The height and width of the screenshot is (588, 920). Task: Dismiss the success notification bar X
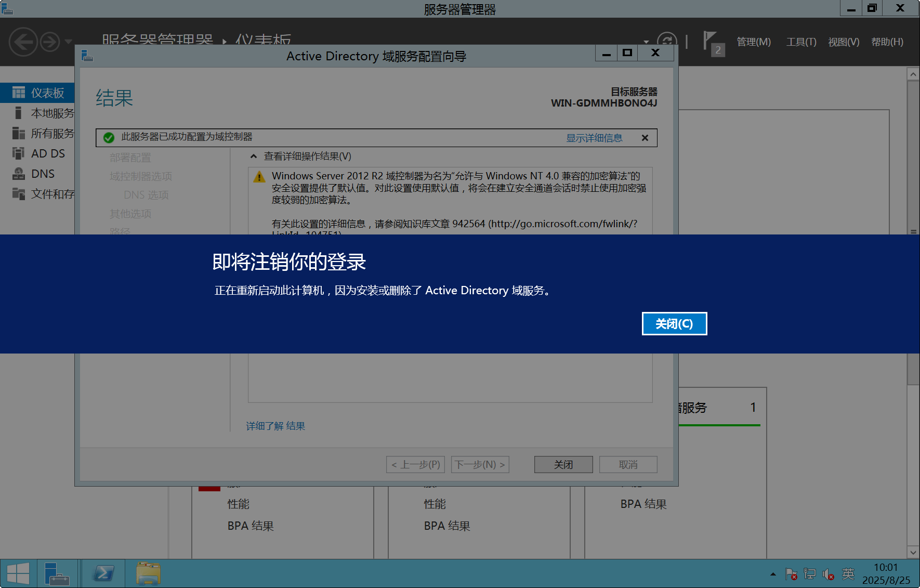[645, 138]
